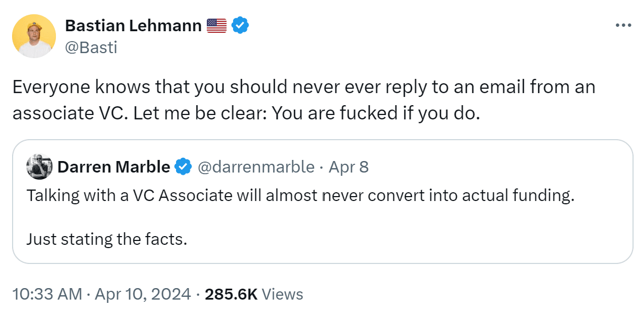
Task: Click Bastian Lehmann's blue verified badge
Action: tap(240, 25)
